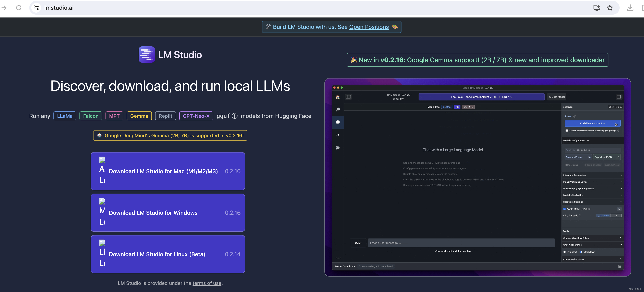
Task: Open browser downloads icon
Action: click(630, 8)
